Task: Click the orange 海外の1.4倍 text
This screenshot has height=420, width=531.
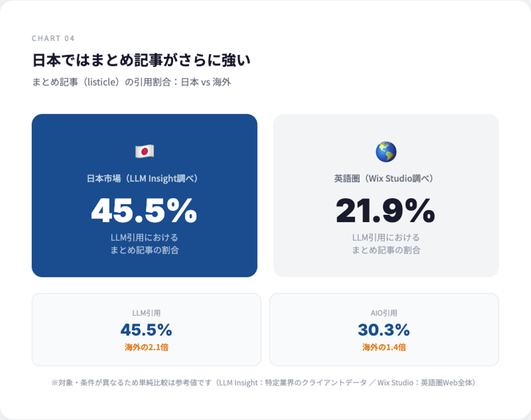Action: (384, 347)
